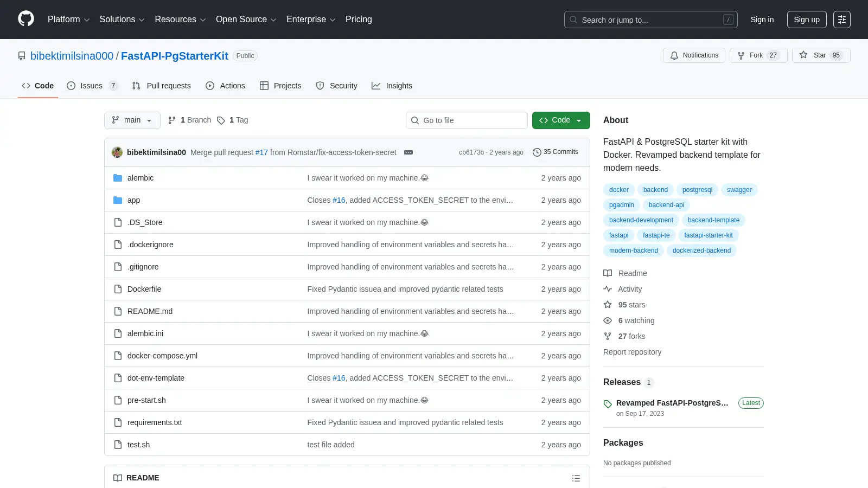Viewport: 868px width, 488px height.
Task: Click the docker-compose.yml file icon
Action: click(118, 356)
